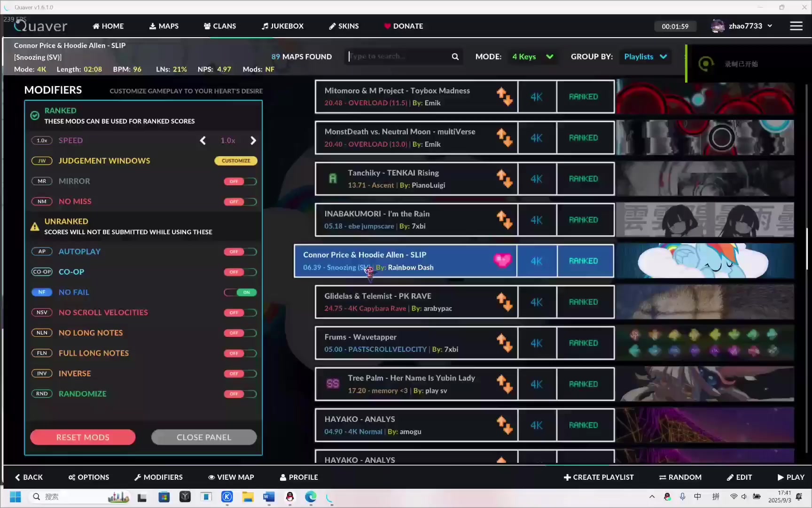Screen dimensions: 812x508
Task: Expand the Group By Playlists dropdown
Action: tap(645, 56)
